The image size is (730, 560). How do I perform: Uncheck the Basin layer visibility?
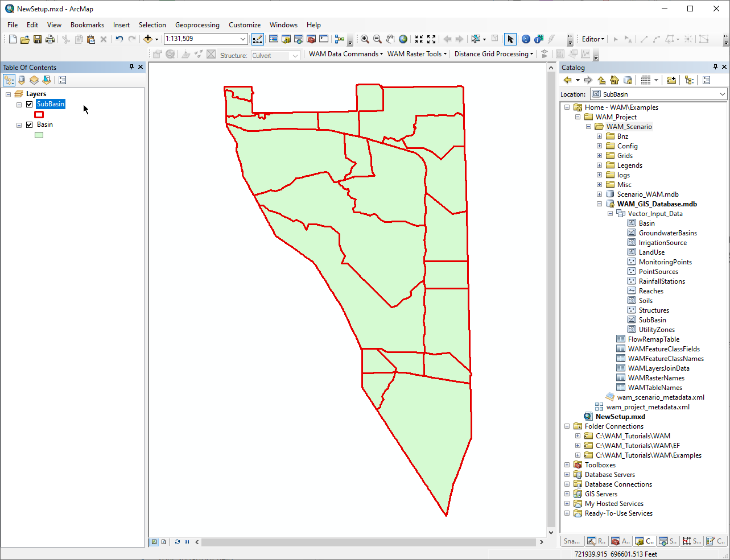pos(30,125)
